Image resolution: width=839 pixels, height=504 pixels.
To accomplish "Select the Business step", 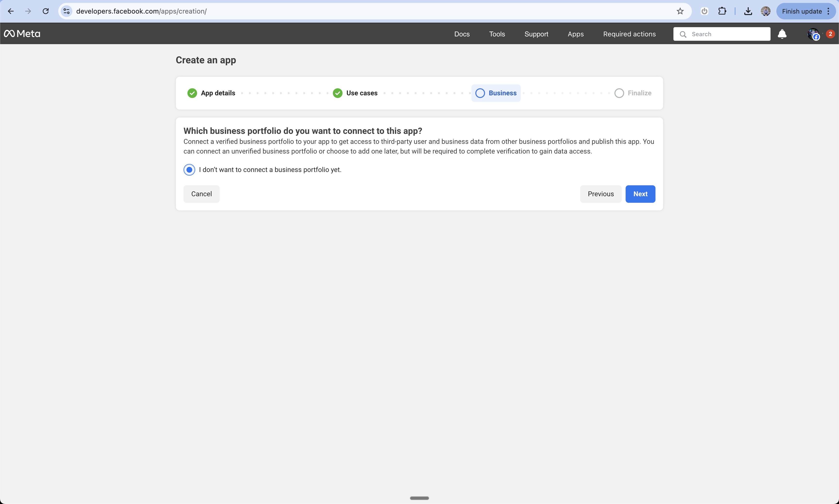I will pos(496,93).
